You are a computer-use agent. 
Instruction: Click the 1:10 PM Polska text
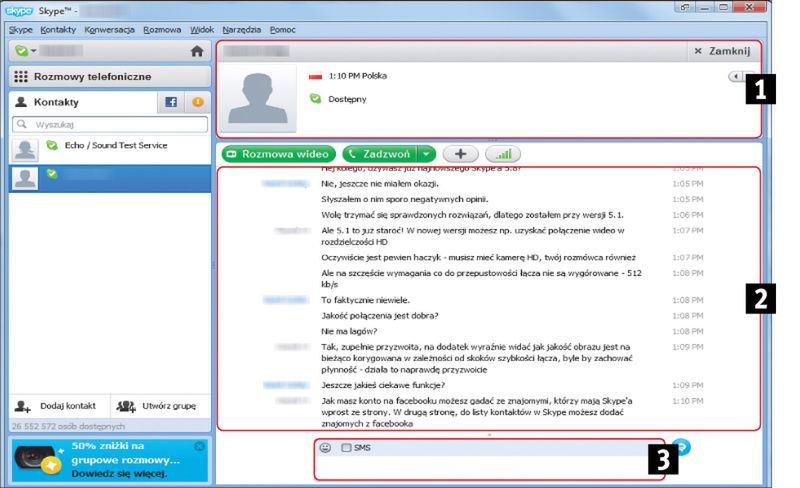click(358, 76)
